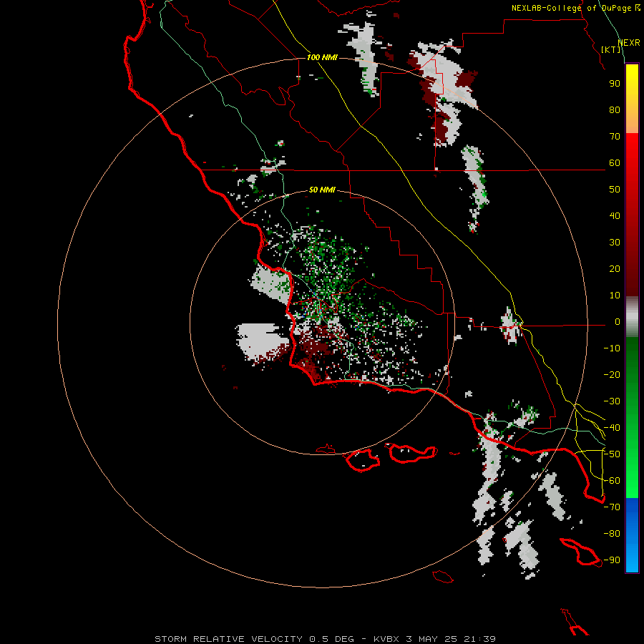Click the -40 value on velocity scale
The height and width of the screenshot is (644, 644).
(x=612, y=428)
